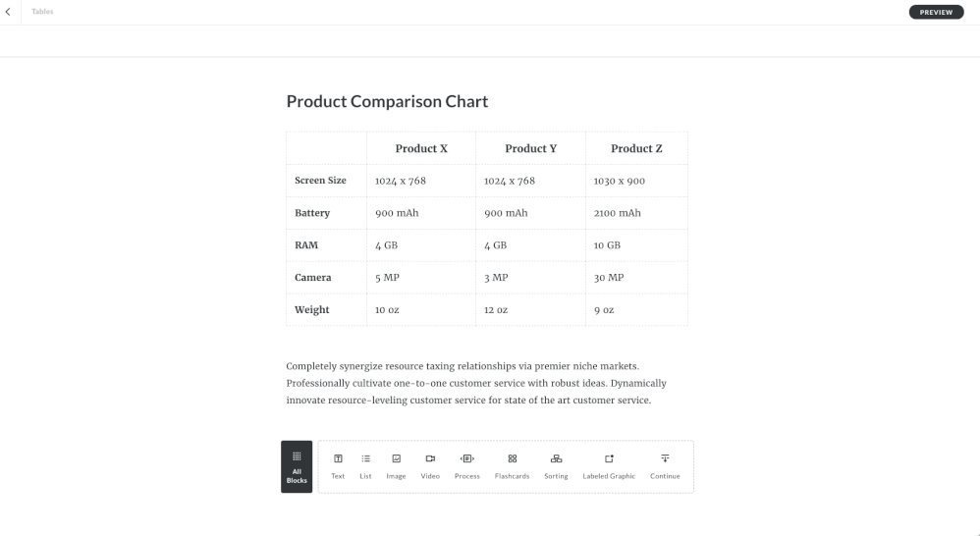Insert a Continue block
Screen dimensions: 980x536
665,466
